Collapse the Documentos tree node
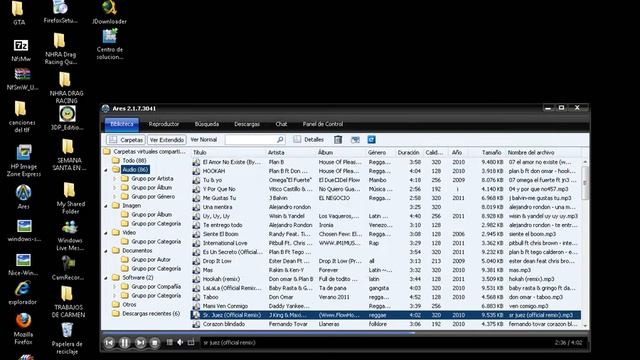 (x=107, y=251)
